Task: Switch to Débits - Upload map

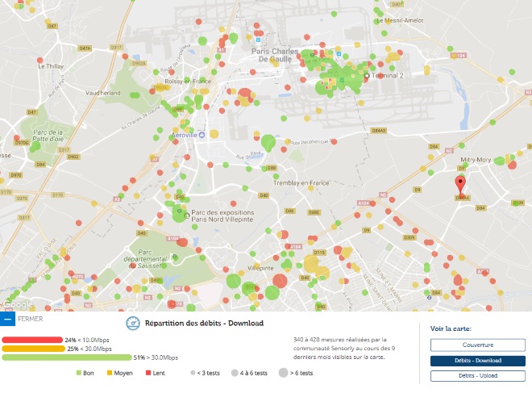Action: tap(477, 376)
